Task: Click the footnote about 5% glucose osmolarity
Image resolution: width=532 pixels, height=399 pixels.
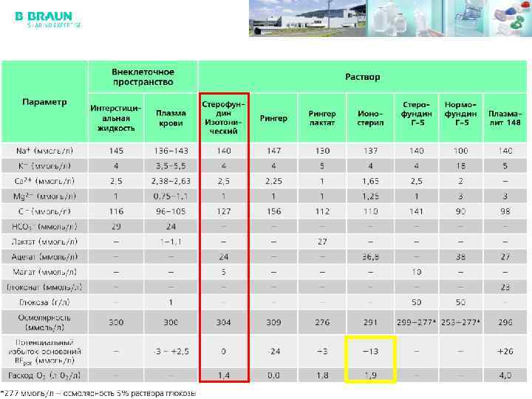Action: 98,394
